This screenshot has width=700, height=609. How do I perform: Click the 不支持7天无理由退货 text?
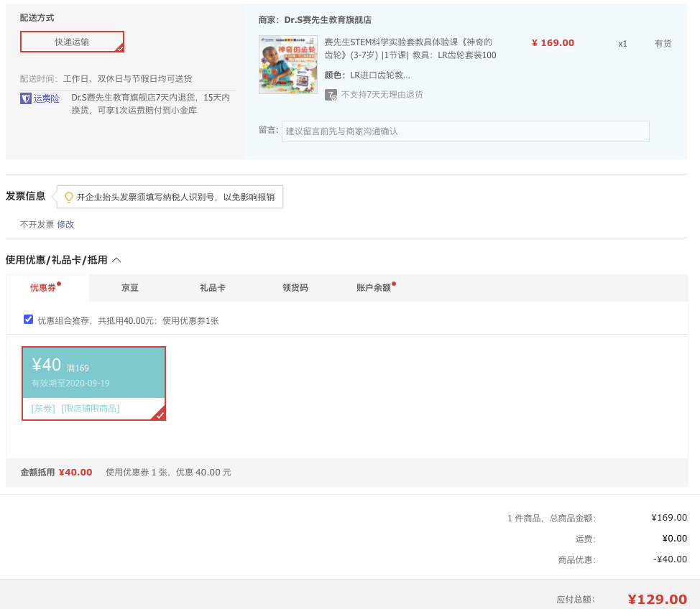(x=382, y=95)
